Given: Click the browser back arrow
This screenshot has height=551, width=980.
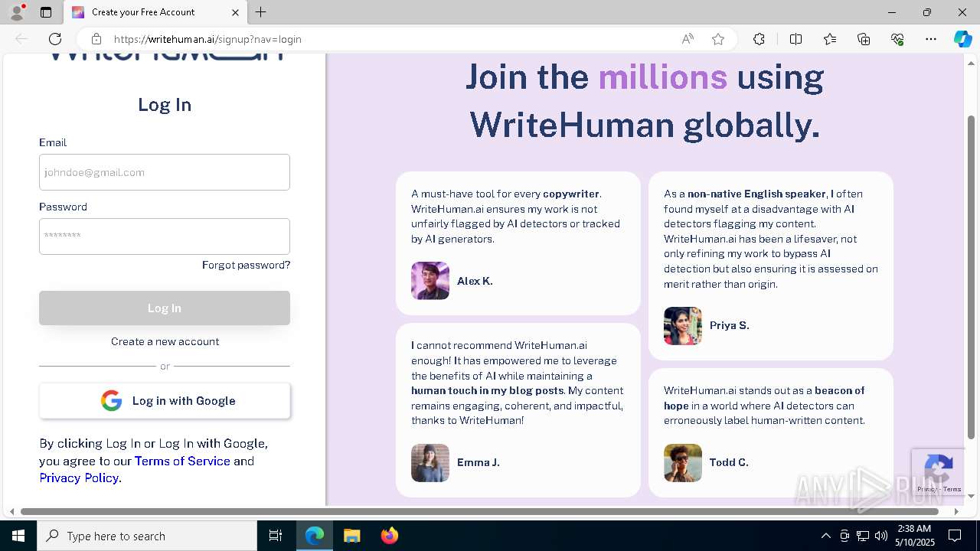Looking at the screenshot, I should pos(21,39).
